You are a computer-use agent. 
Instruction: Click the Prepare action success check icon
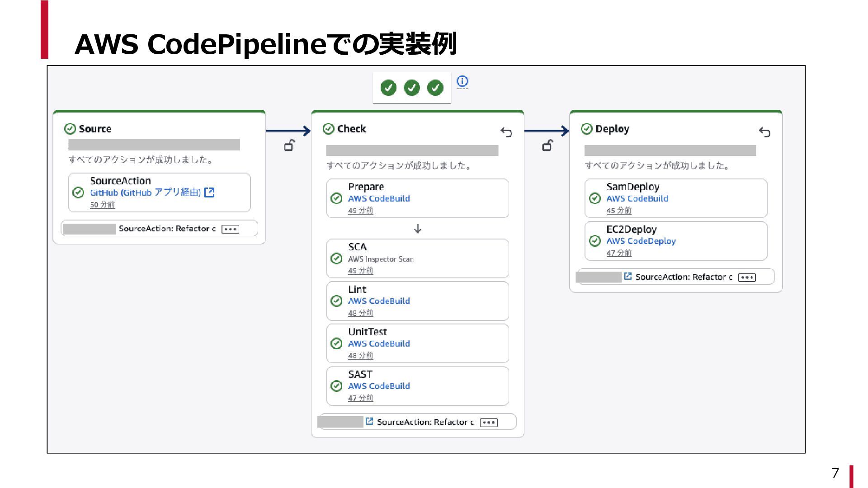point(336,198)
